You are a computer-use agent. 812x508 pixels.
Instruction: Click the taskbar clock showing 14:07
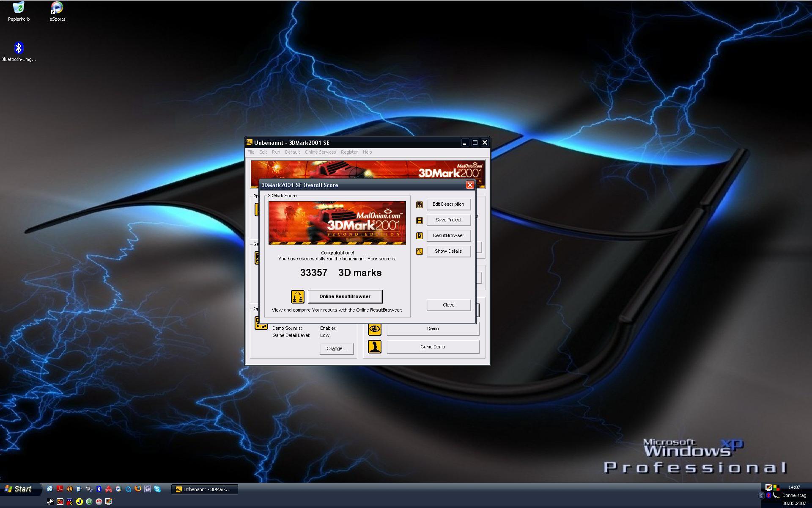tap(794, 488)
